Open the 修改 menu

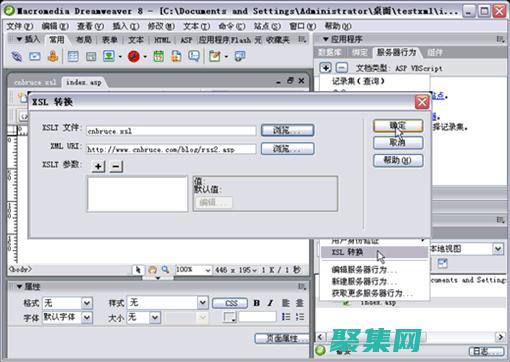(161, 26)
